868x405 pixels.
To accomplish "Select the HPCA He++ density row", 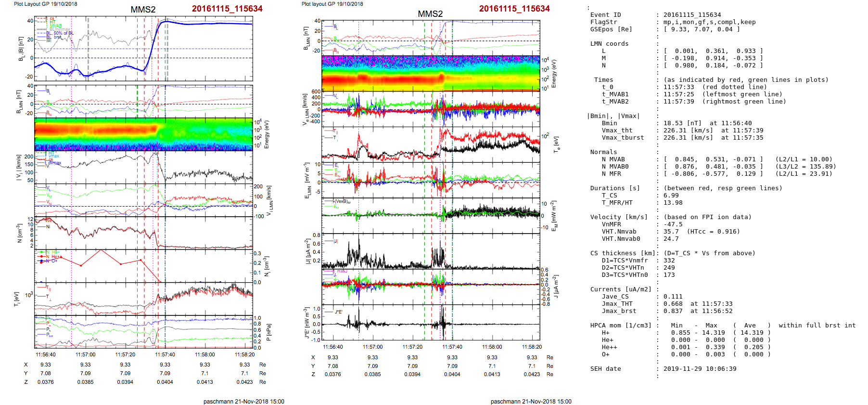I will 686,347.
